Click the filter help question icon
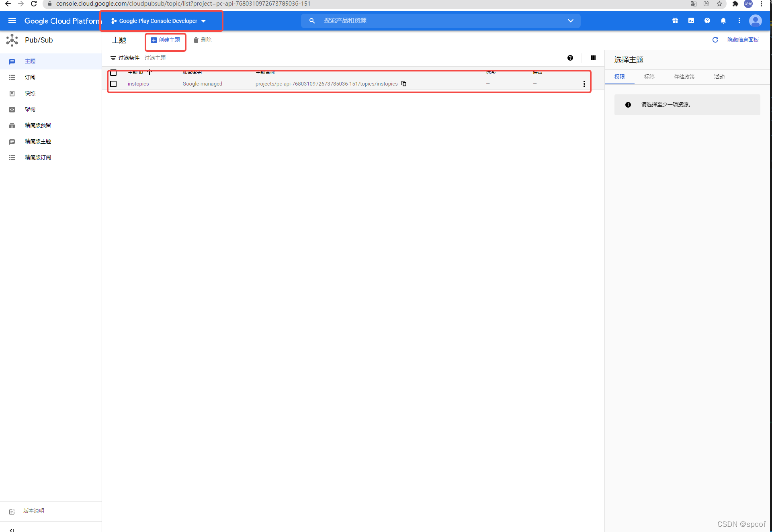Screen dimensions: 772x532 click(570, 58)
